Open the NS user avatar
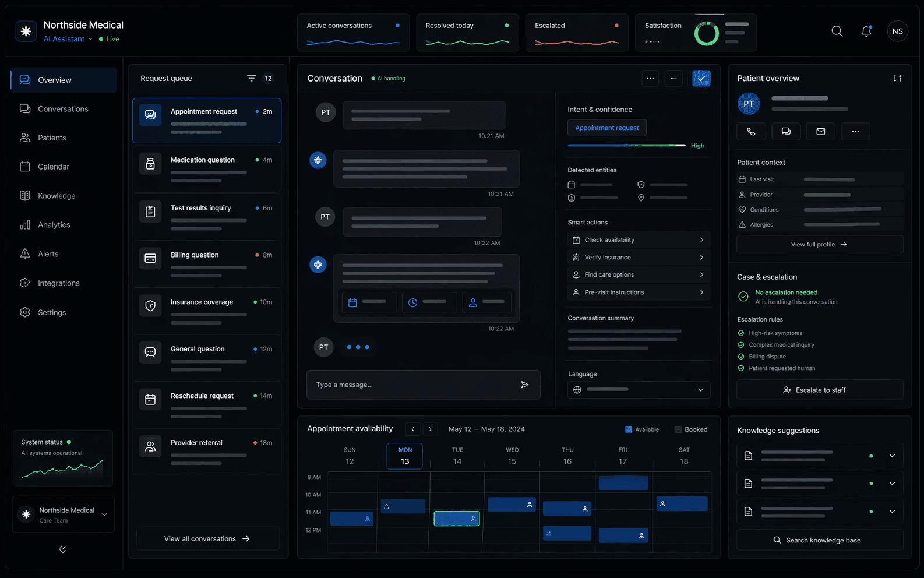 tap(897, 31)
